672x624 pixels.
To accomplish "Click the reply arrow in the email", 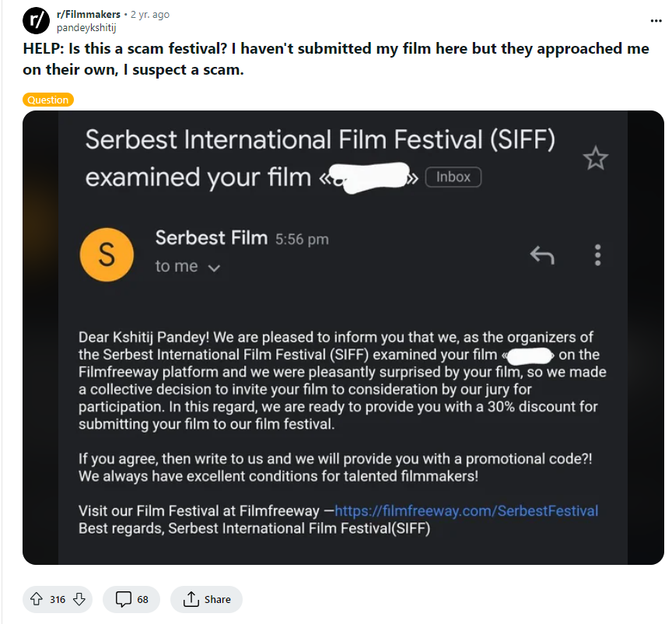I will tap(541, 254).
